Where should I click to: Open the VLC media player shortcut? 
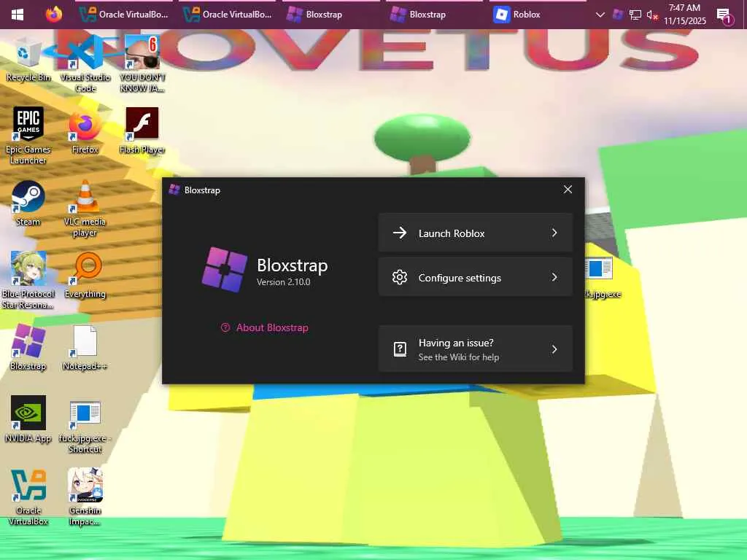coord(85,208)
